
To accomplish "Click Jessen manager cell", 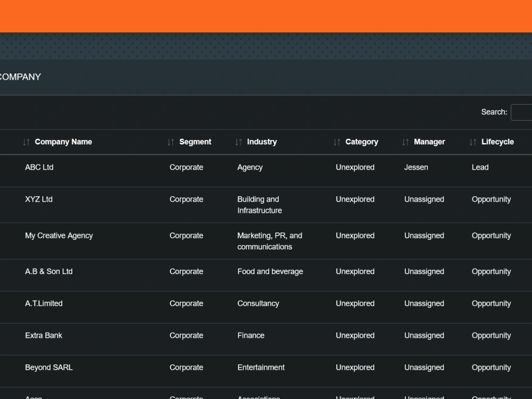I will [x=416, y=167].
